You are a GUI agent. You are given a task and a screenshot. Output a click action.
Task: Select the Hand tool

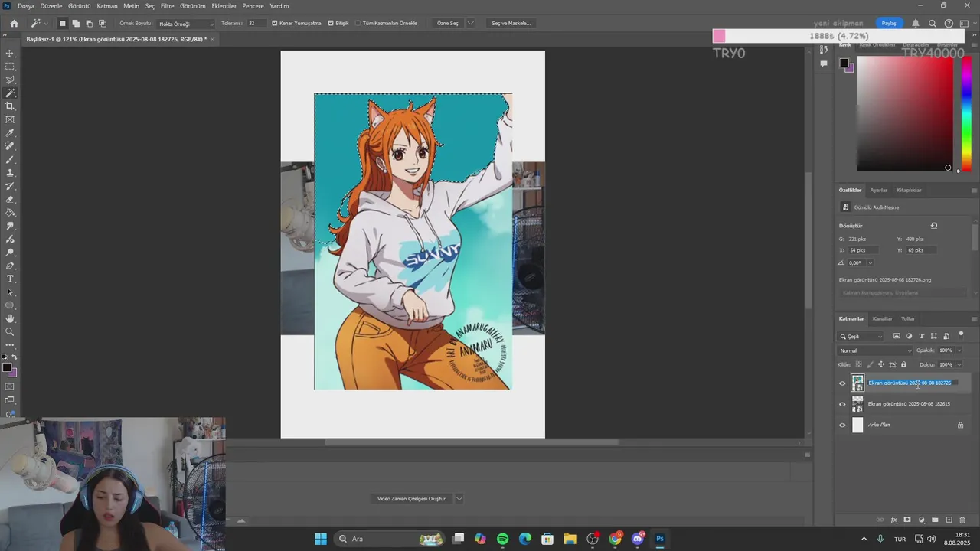tap(10, 318)
